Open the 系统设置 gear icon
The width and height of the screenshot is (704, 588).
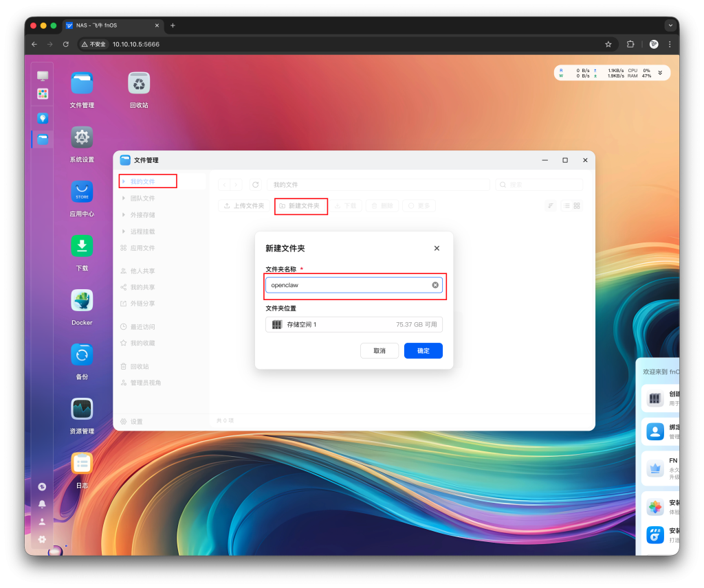tap(82, 138)
